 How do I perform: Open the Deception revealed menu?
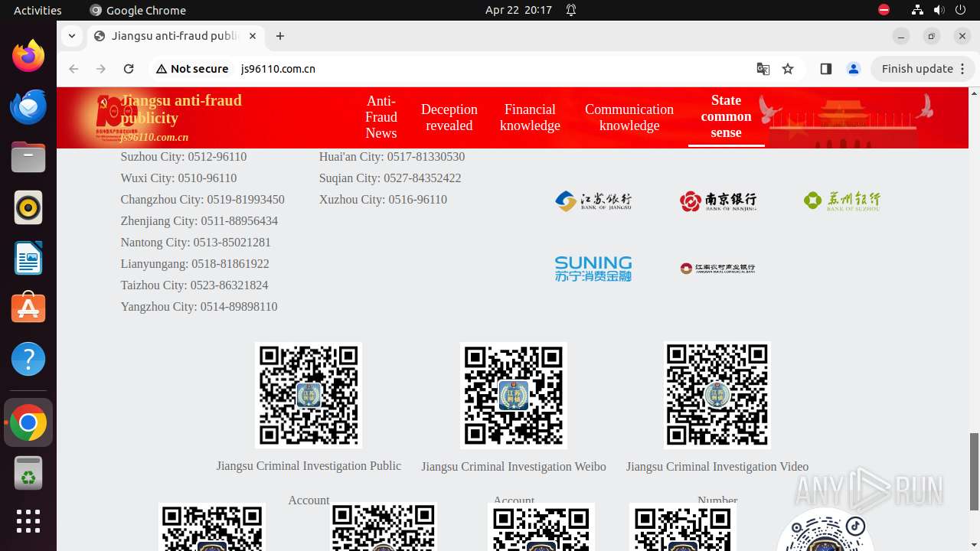(449, 117)
